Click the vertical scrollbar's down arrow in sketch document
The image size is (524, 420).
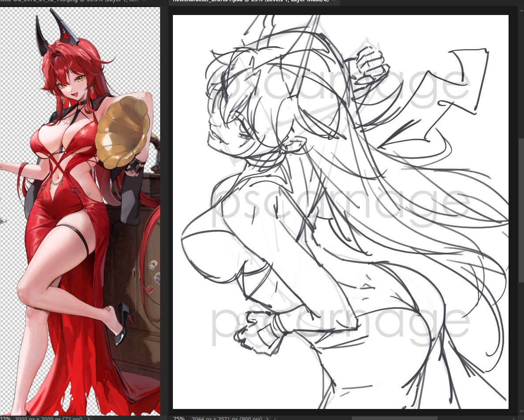click(521, 412)
